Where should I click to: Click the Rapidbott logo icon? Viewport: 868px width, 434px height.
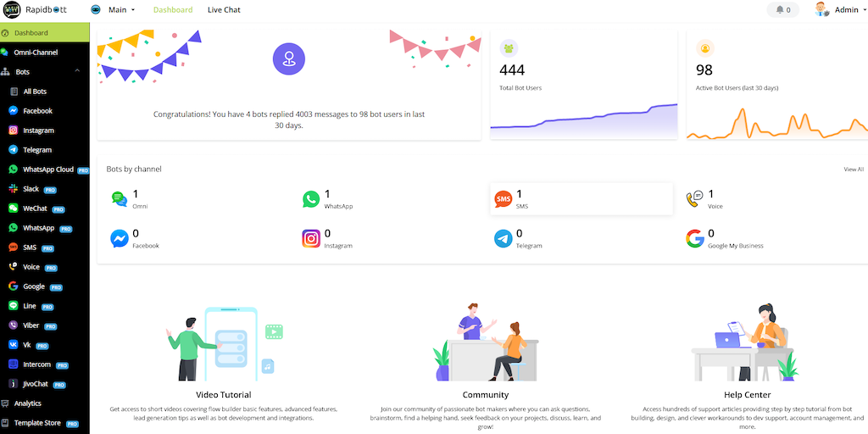12,10
